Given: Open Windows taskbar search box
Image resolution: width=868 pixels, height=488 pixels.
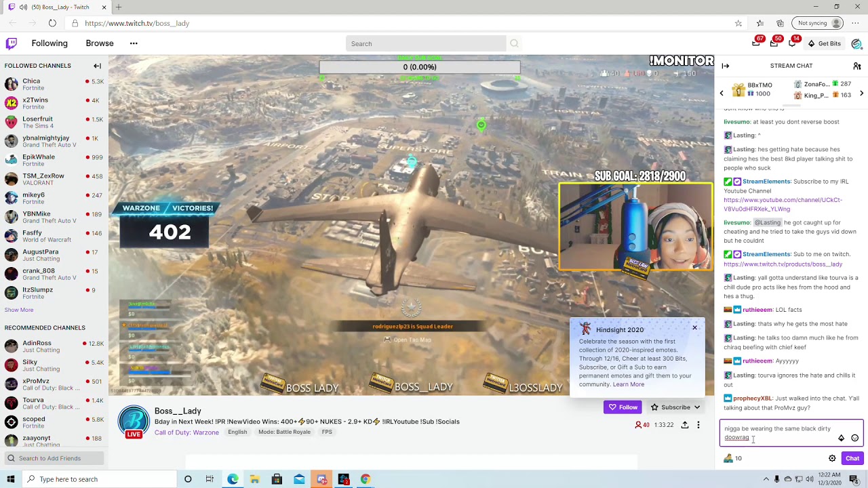Looking at the screenshot, I should pyautogui.click(x=99, y=479).
